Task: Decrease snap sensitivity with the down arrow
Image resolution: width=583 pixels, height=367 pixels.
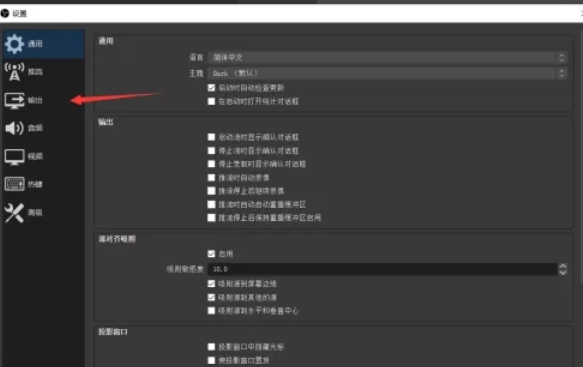Action: [563, 272]
